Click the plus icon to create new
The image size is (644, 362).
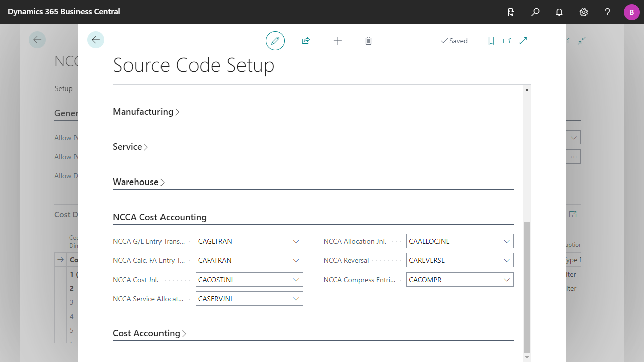[338, 41]
